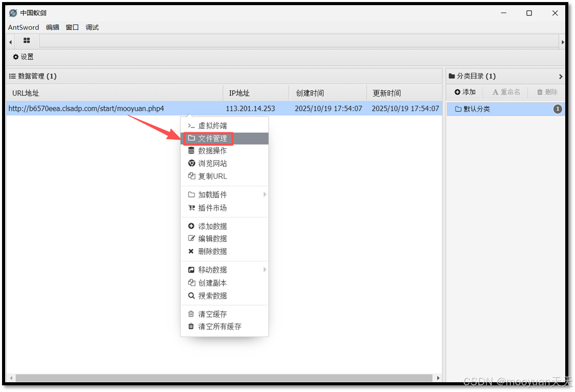Click 添加 category button
575x392 pixels.
(x=465, y=92)
